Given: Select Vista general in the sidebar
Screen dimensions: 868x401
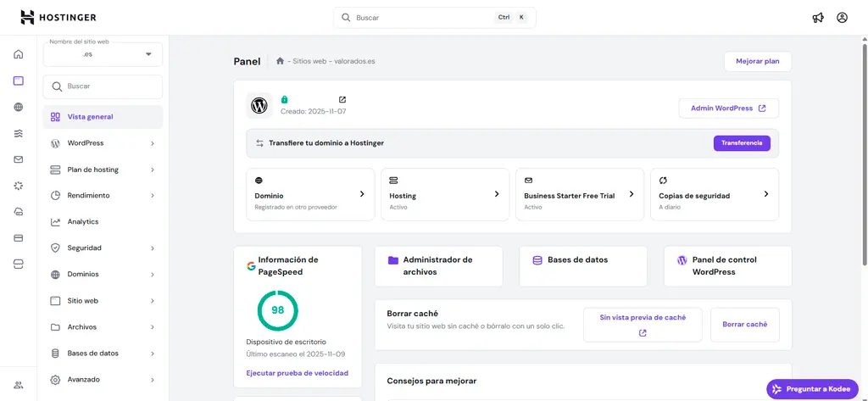Looking at the screenshot, I should tap(90, 117).
